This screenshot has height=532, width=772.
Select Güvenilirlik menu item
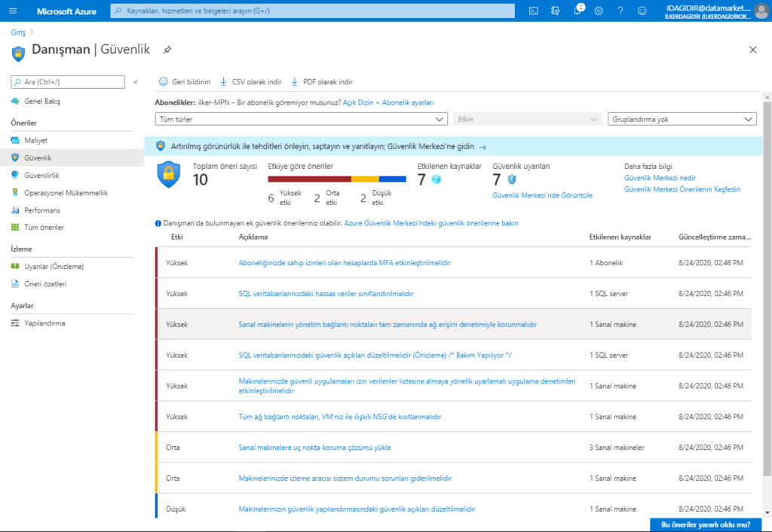pos(42,176)
